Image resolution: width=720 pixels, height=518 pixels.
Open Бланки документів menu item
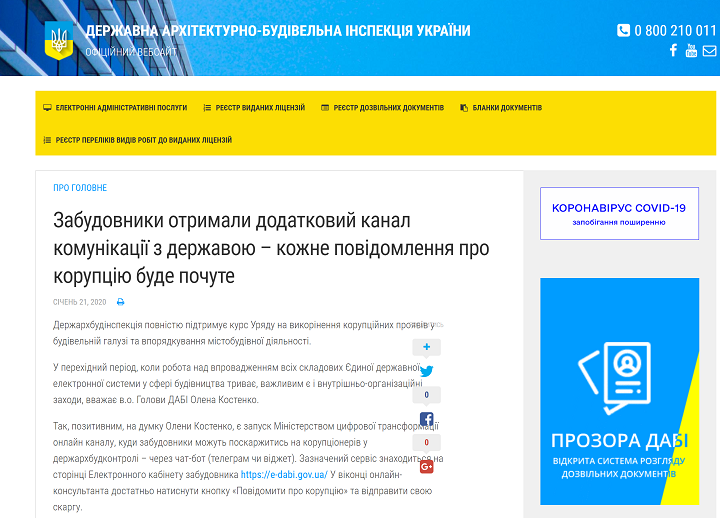coord(501,107)
